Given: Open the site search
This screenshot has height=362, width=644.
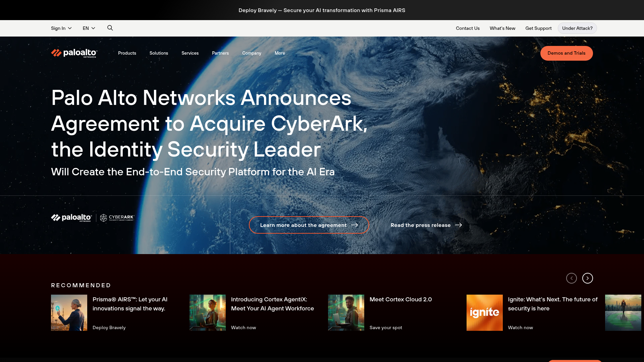Looking at the screenshot, I should (x=110, y=28).
